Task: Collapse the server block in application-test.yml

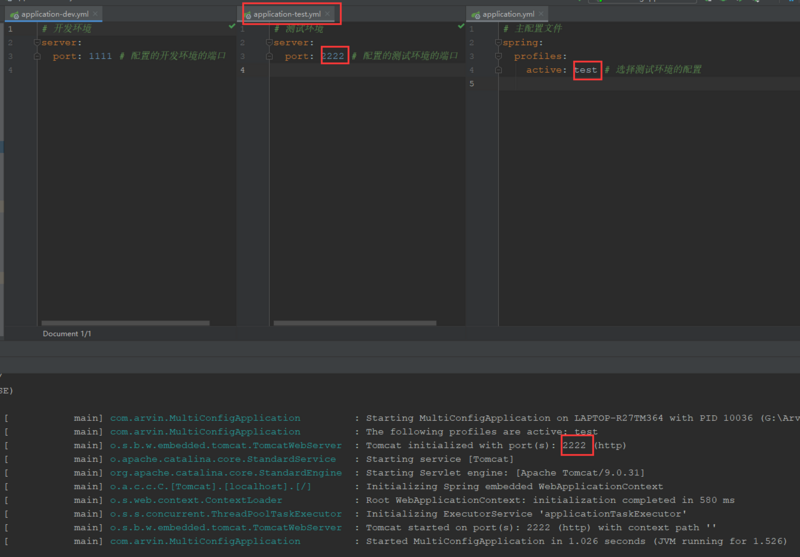Action: point(269,42)
